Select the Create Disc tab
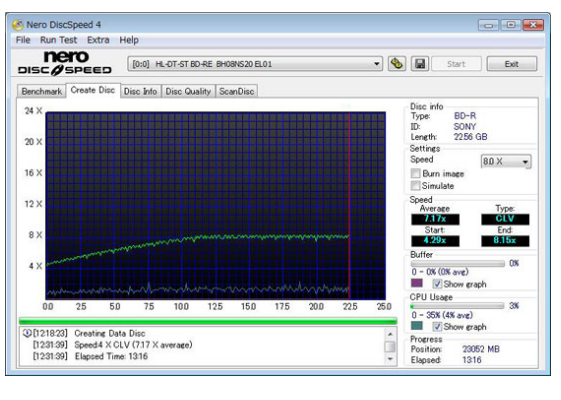Image resolution: width=561 pixels, height=400 pixels. 93,90
